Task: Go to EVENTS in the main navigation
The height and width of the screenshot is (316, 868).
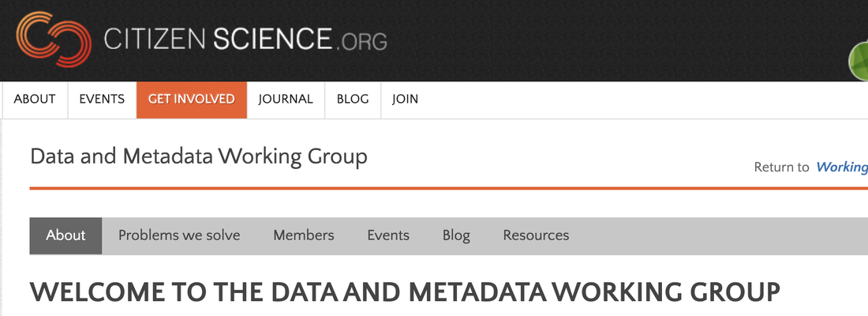Action: (102, 100)
